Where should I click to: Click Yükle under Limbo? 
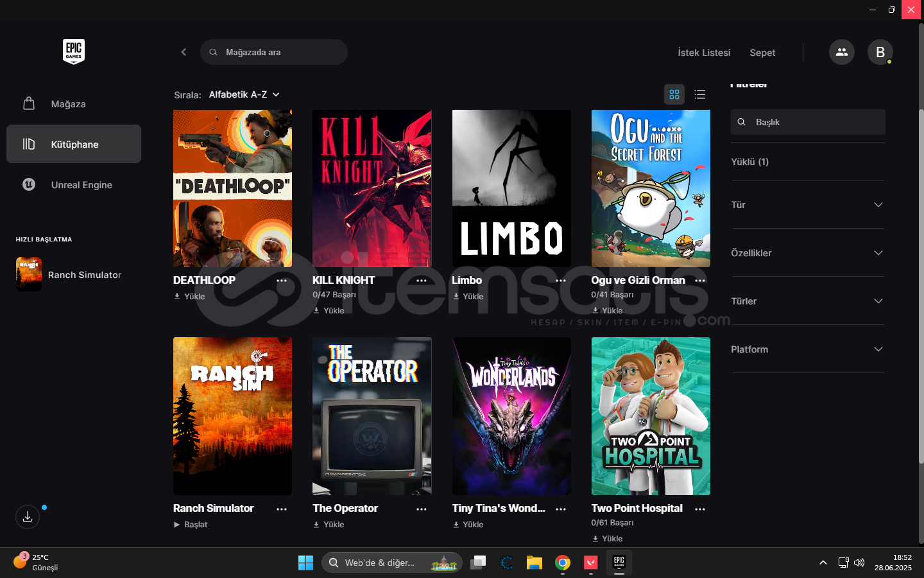point(468,297)
